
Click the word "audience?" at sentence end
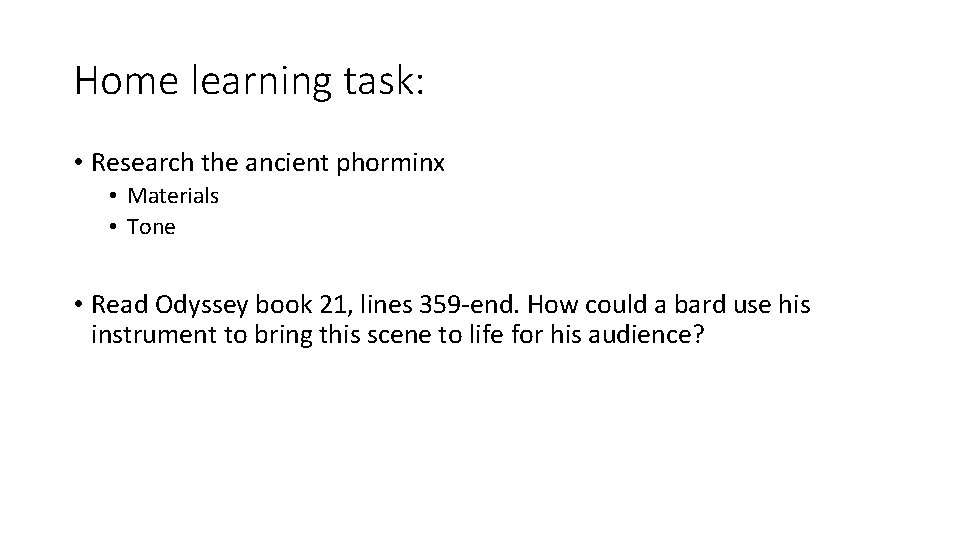click(647, 335)
